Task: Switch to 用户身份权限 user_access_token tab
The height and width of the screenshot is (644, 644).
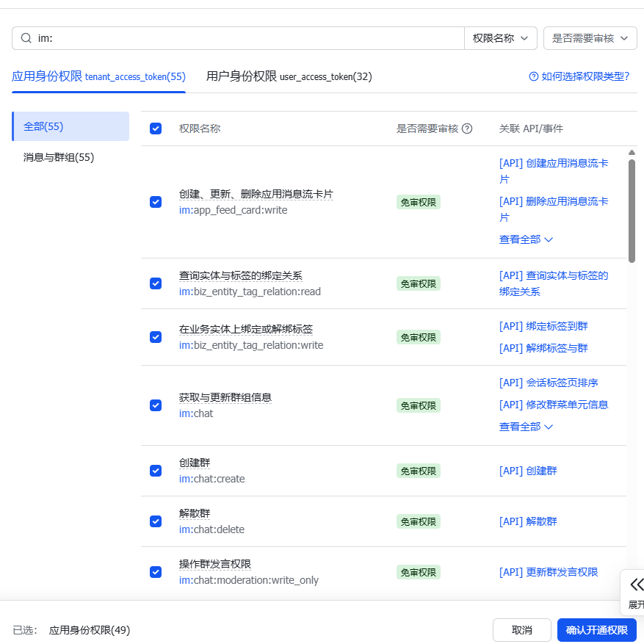Action: coord(289,76)
